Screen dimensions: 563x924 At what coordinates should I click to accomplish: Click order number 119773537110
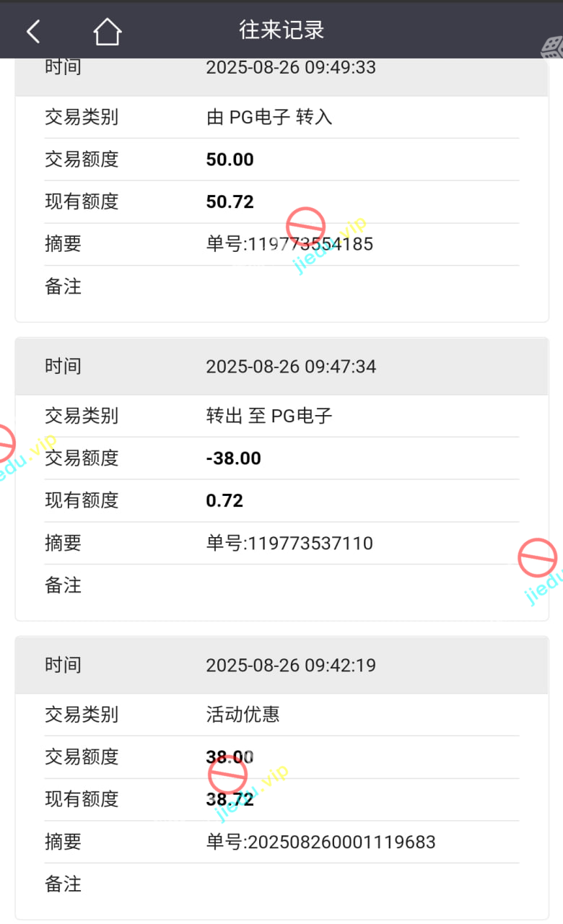pos(289,543)
